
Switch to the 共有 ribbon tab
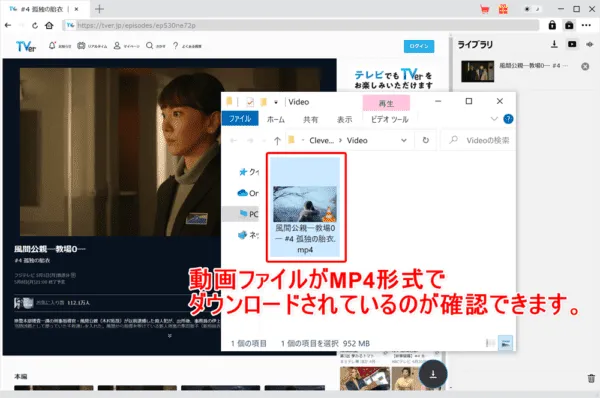(310, 119)
